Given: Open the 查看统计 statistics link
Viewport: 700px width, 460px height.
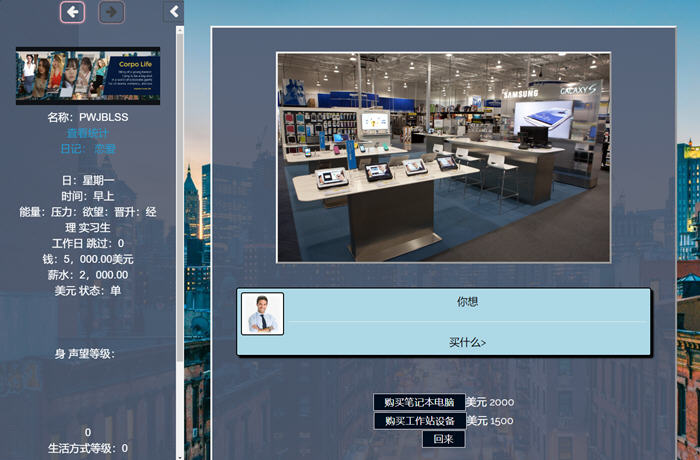Looking at the screenshot, I should [88, 133].
